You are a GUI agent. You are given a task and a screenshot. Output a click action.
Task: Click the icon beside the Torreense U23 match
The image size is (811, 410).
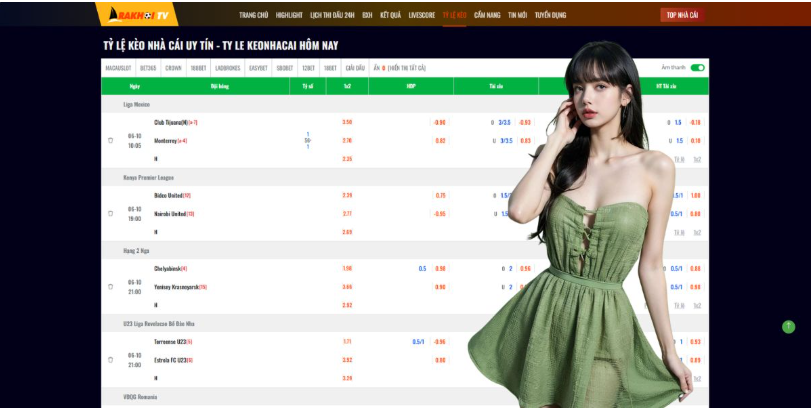[x=111, y=360]
